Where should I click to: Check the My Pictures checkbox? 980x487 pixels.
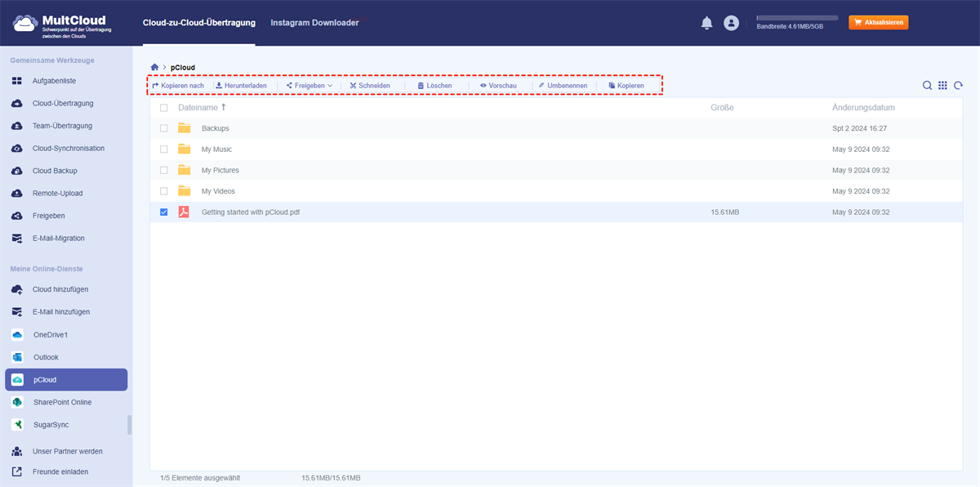pos(164,170)
